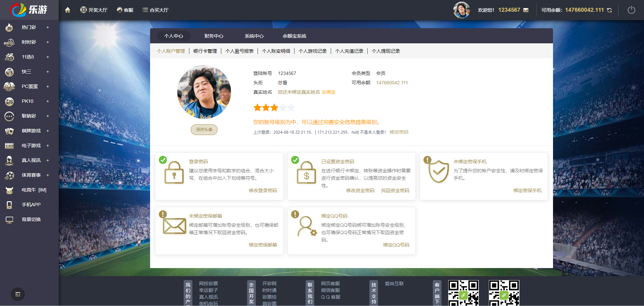Click 绑定密保邮箱 link
The image size is (644, 306).
click(x=263, y=245)
